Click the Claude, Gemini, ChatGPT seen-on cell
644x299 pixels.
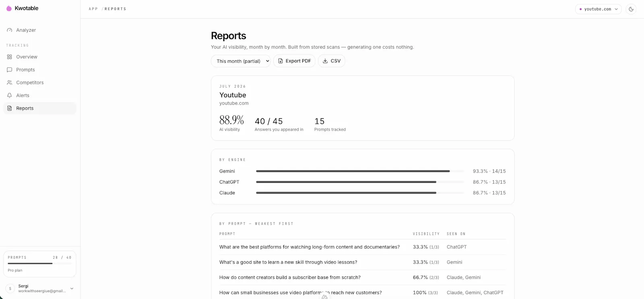(475, 293)
